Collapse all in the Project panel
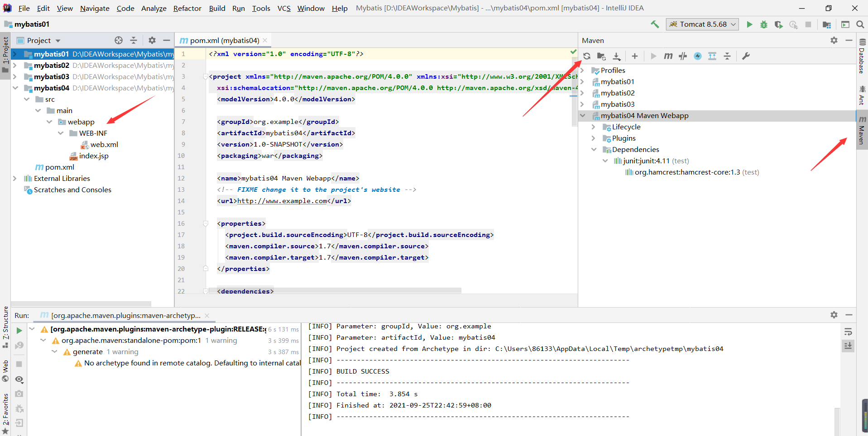868x436 pixels. (134, 40)
